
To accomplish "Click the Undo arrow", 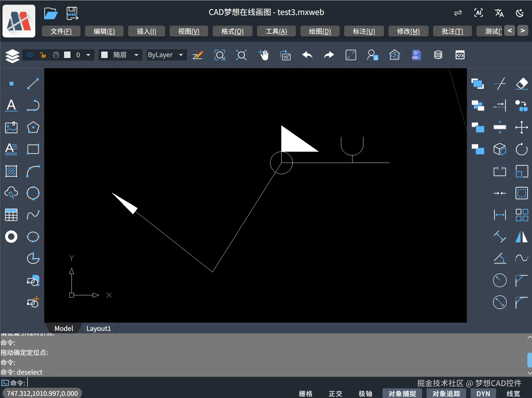I will 307,55.
